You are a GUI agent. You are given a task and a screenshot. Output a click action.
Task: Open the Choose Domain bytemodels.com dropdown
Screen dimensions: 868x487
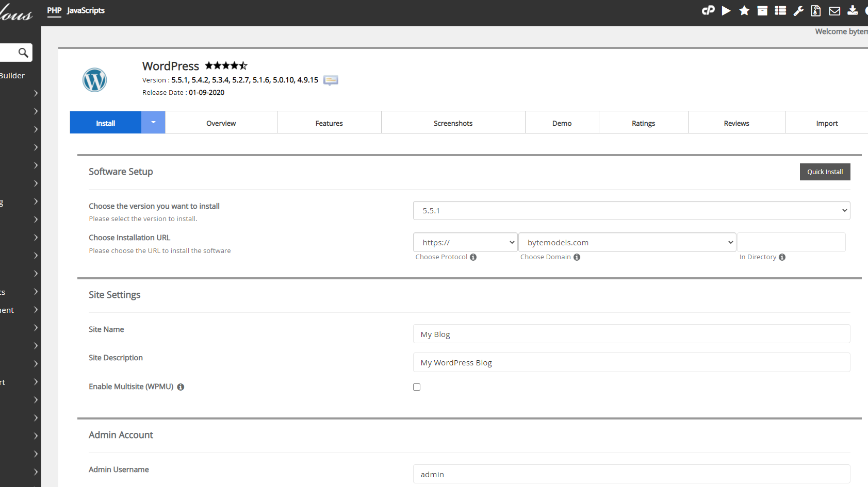point(627,242)
